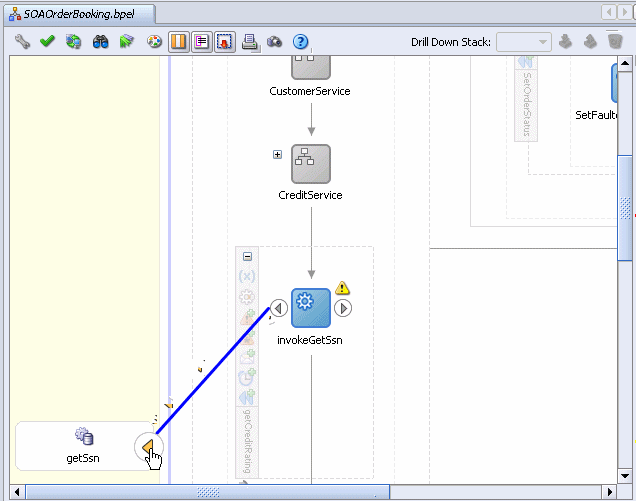Open search with the binoculars icon
This screenshot has height=501, width=636.
point(100,41)
